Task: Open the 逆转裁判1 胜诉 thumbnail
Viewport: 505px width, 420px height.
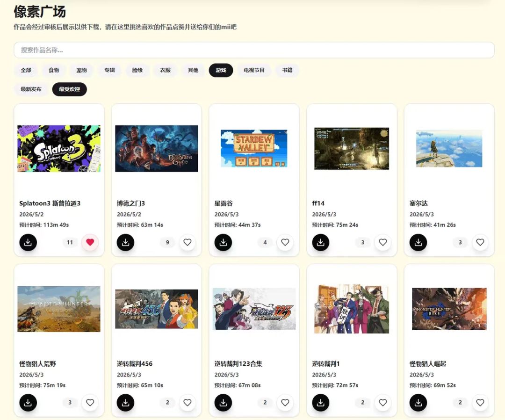Action: 352,309
